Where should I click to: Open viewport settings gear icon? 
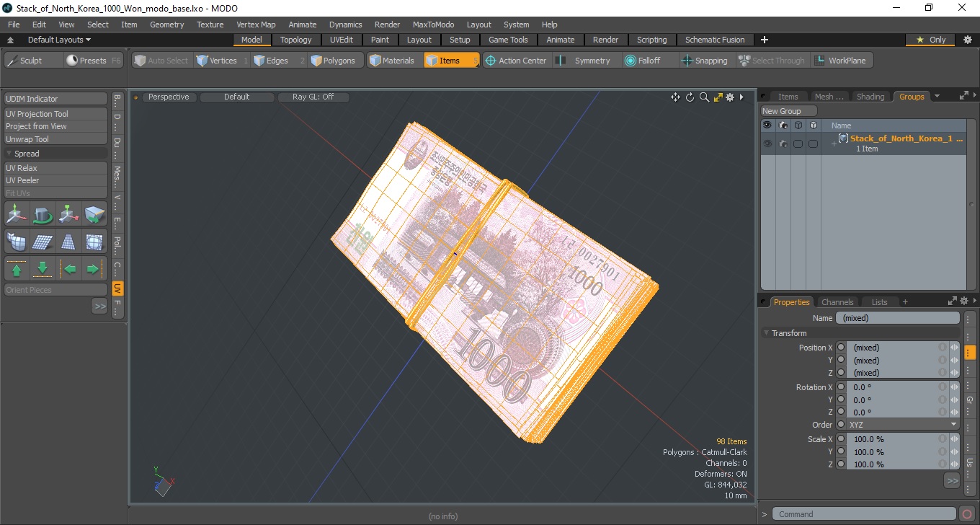pos(730,97)
